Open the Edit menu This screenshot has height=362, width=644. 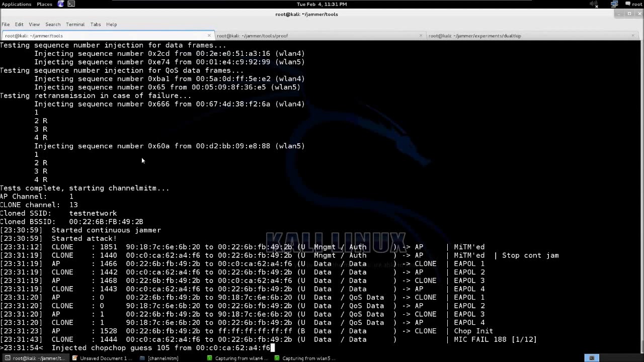(x=19, y=24)
